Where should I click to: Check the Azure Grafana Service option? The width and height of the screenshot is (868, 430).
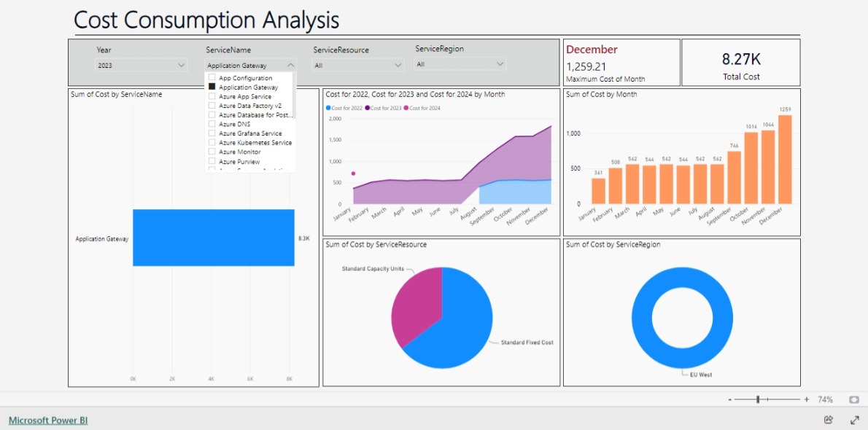pyautogui.click(x=212, y=133)
